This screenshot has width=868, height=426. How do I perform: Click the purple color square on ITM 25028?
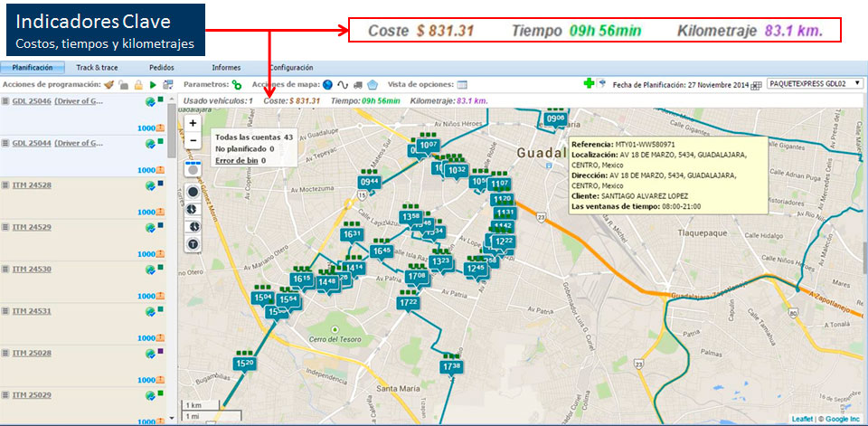tap(161, 351)
